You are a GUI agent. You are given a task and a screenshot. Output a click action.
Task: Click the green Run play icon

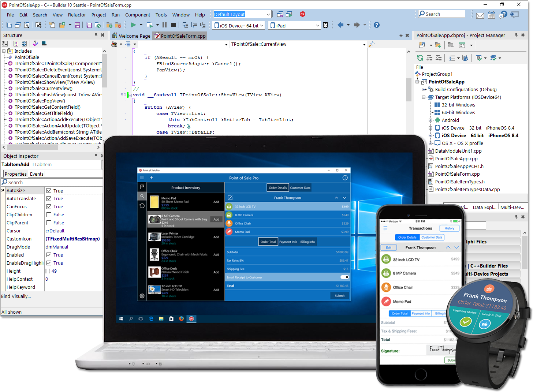tap(133, 25)
